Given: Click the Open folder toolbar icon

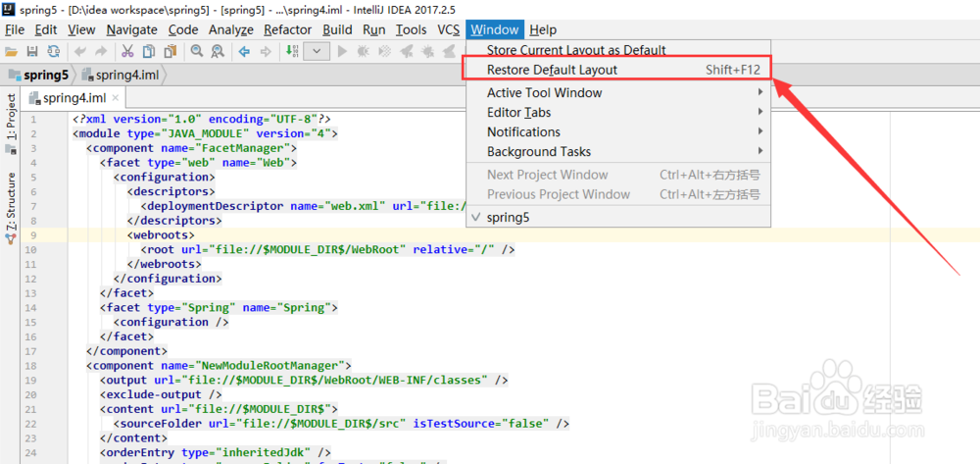Looking at the screenshot, I should coord(11,51).
